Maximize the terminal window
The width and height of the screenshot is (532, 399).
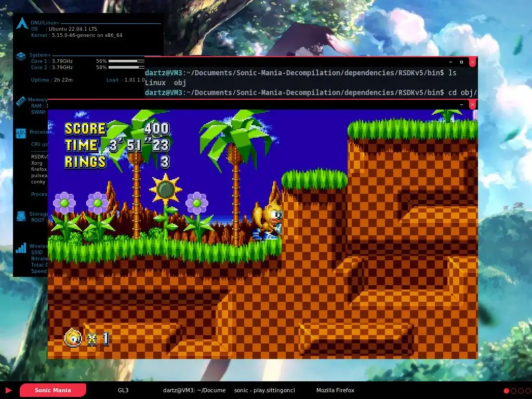click(x=461, y=62)
